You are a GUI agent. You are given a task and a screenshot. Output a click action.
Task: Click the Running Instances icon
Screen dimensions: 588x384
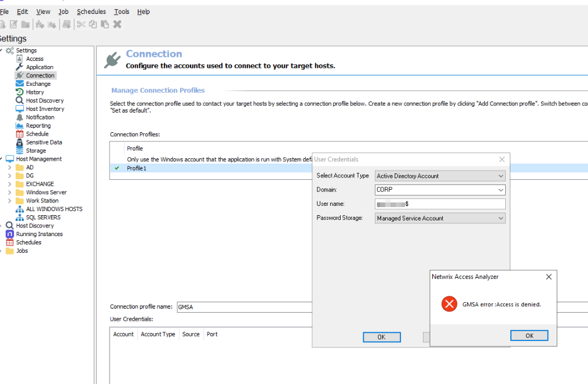pos(10,234)
